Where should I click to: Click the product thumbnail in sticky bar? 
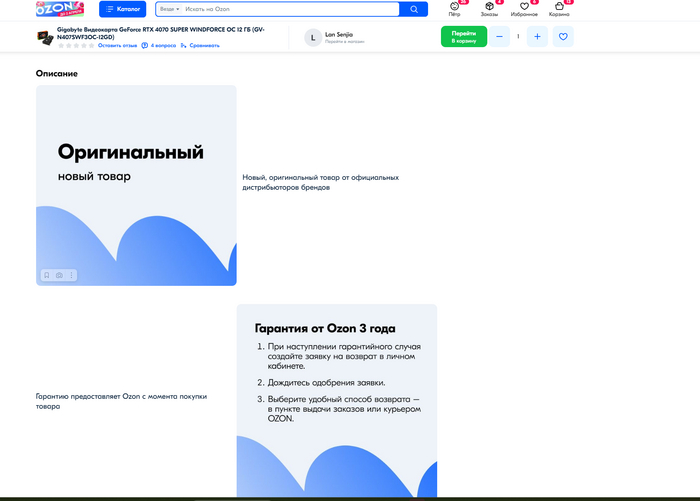(x=45, y=37)
